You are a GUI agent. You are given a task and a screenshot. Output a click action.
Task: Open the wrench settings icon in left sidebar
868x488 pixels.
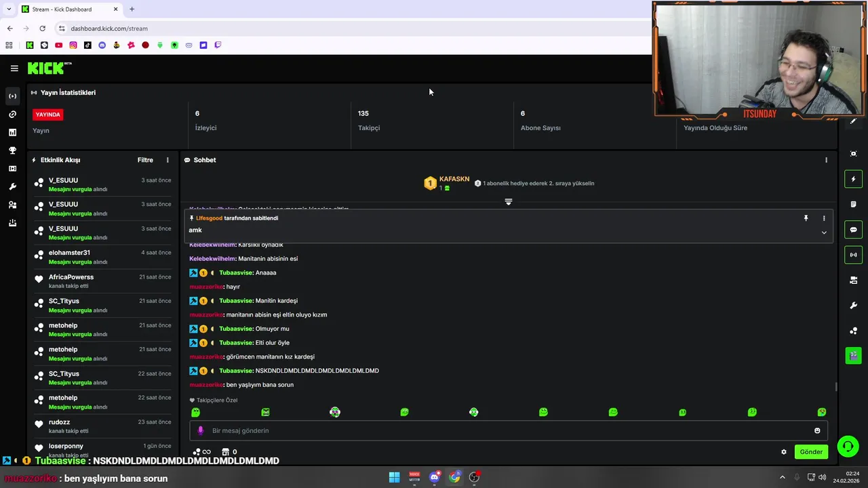pyautogui.click(x=12, y=187)
